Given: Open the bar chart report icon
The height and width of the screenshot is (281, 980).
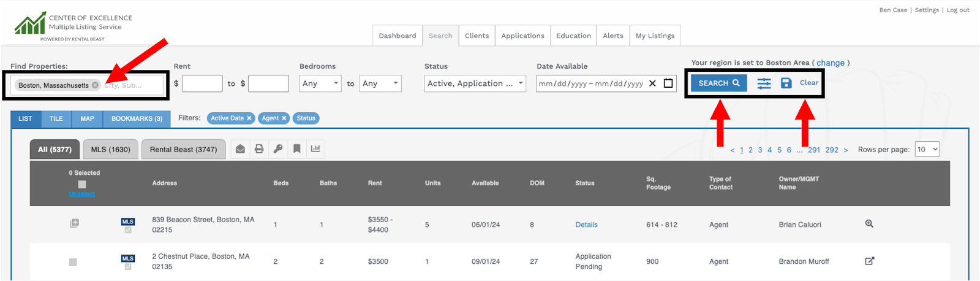Looking at the screenshot, I should click(315, 149).
